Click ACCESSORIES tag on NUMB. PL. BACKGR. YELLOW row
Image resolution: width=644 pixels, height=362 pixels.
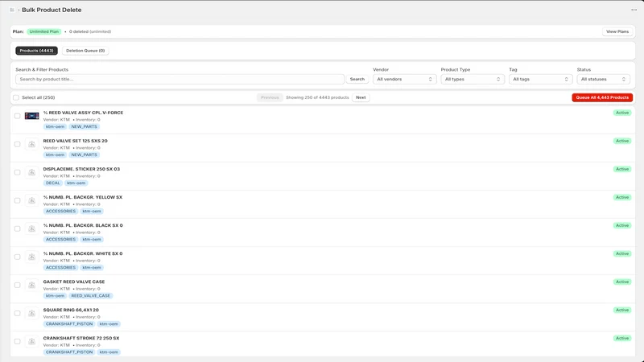(61, 212)
